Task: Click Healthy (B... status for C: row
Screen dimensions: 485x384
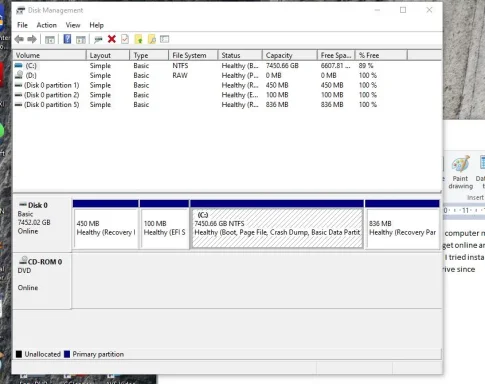Action: 240,66
